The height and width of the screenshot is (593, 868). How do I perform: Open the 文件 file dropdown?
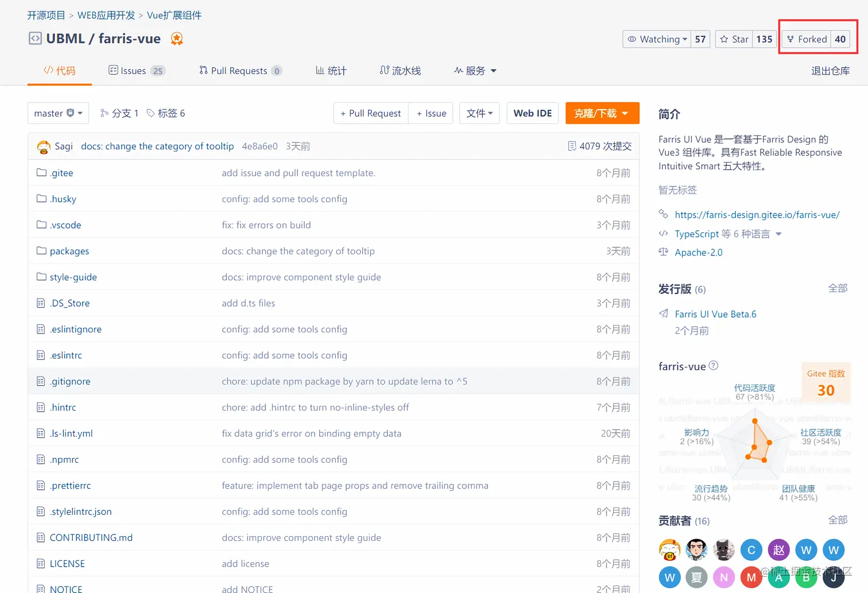pyautogui.click(x=479, y=113)
